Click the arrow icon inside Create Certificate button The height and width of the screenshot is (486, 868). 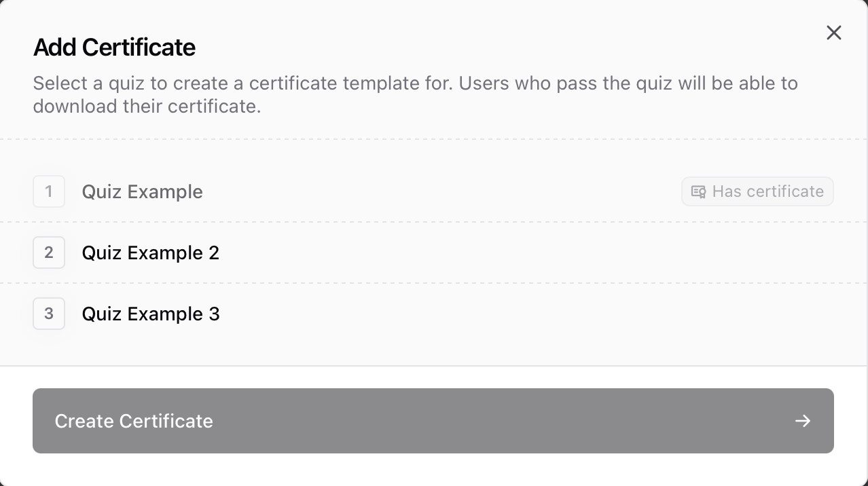click(x=802, y=421)
